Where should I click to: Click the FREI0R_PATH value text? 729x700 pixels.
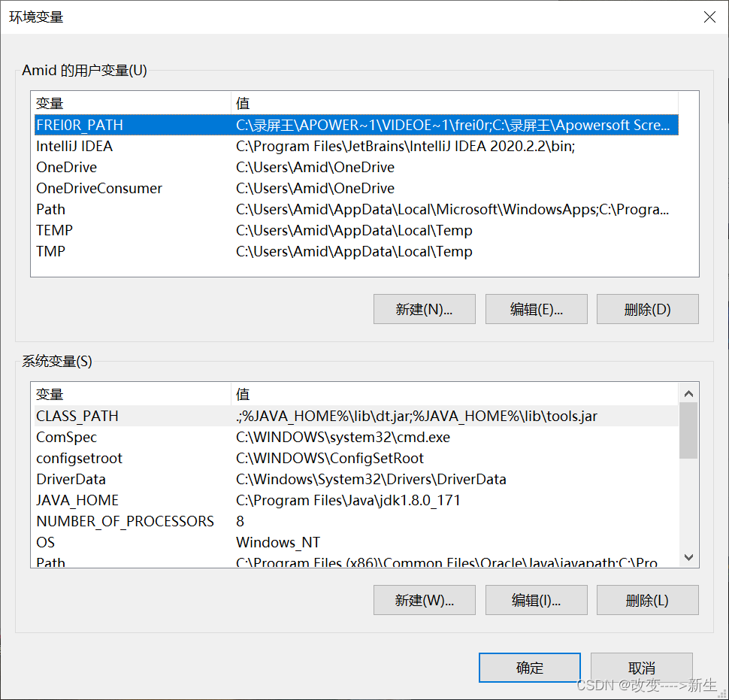[453, 125]
